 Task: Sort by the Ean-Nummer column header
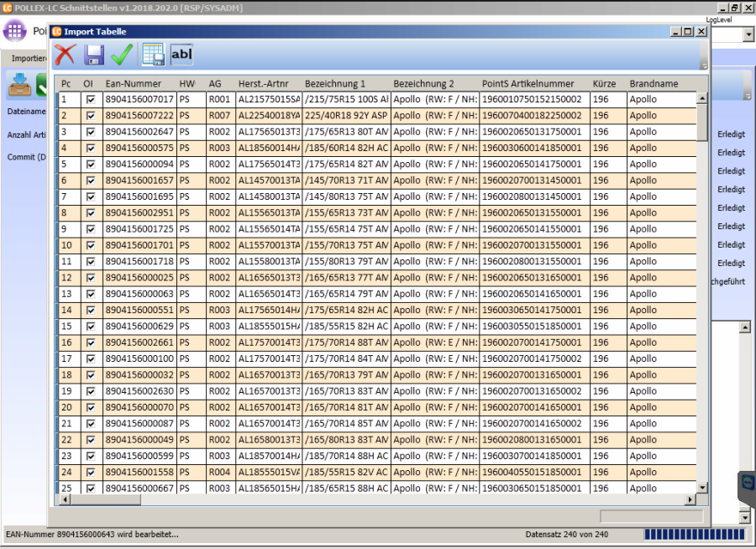point(133,84)
